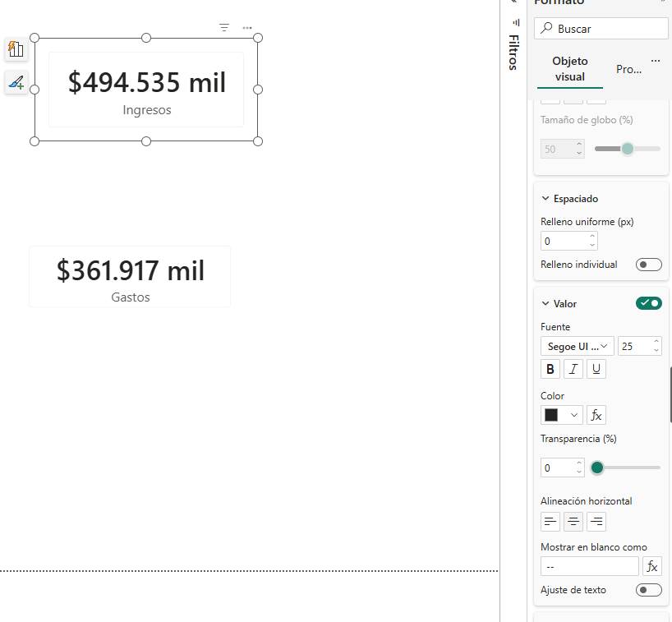
Task: Turn off the Valor toggle
Action: (648, 303)
